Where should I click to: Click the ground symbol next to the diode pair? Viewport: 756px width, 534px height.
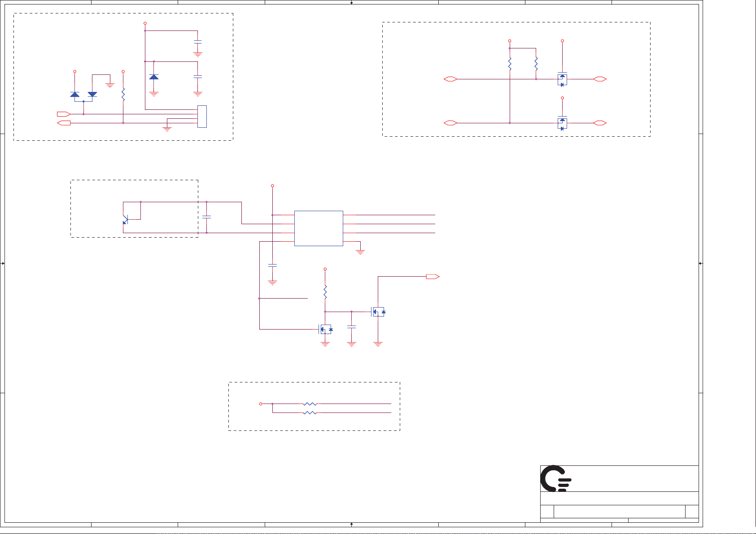110,85
